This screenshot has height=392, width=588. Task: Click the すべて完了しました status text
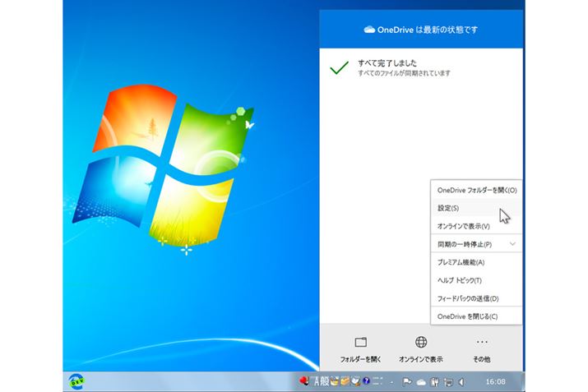click(x=387, y=62)
